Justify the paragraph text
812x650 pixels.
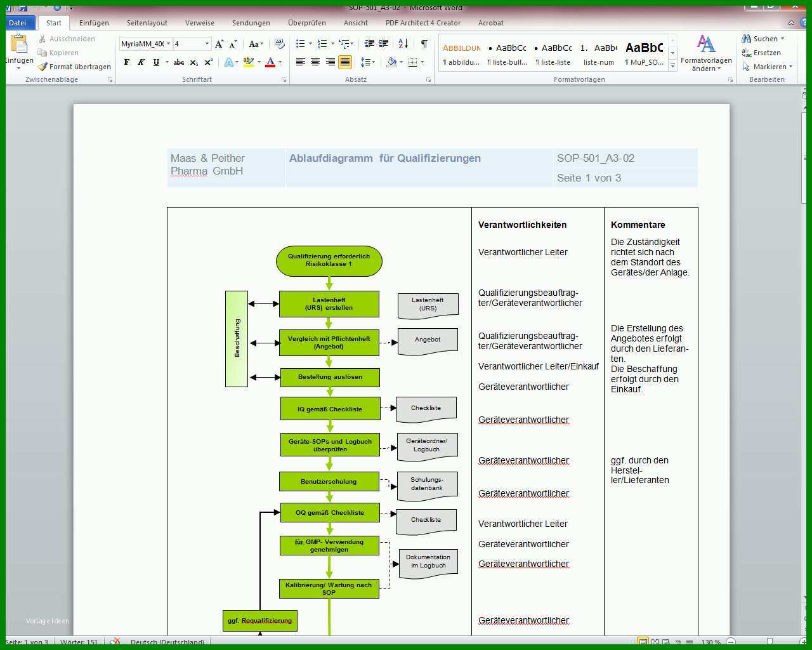[x=345, y=62]
